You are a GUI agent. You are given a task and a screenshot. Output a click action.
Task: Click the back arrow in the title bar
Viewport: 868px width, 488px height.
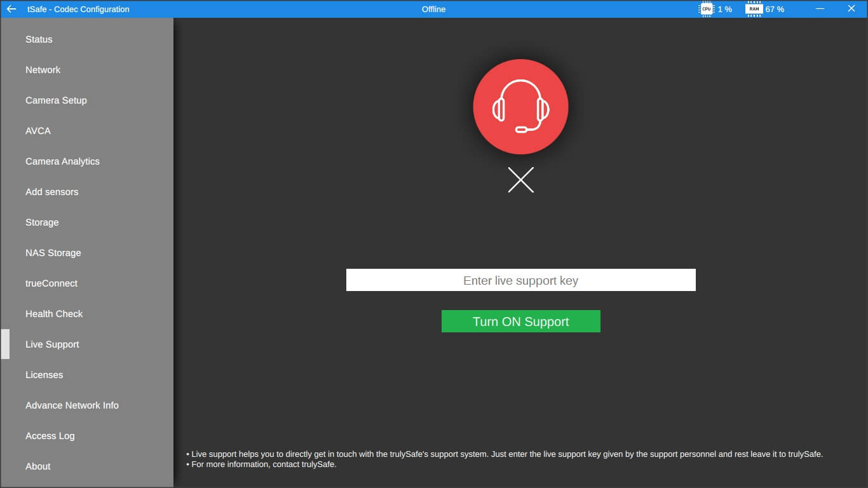(12, 9)
